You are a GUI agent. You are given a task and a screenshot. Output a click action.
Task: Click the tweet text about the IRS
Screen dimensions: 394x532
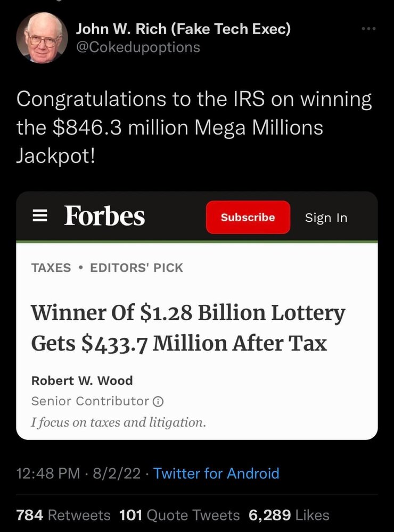(194, 128)
